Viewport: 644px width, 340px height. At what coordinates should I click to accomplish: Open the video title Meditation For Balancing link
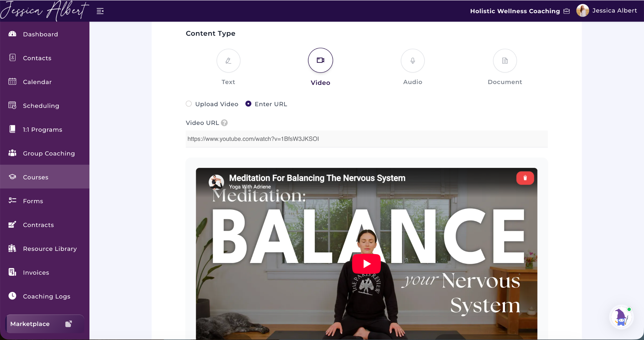pos(317,178)
